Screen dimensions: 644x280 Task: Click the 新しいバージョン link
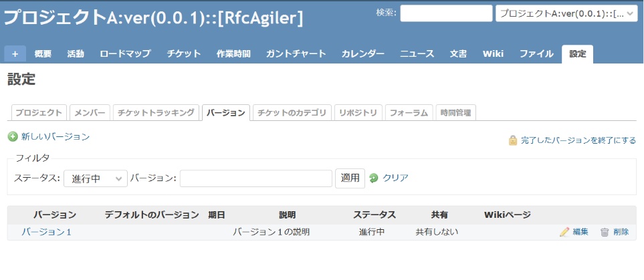pyautogui.click(x=56, y=137)
